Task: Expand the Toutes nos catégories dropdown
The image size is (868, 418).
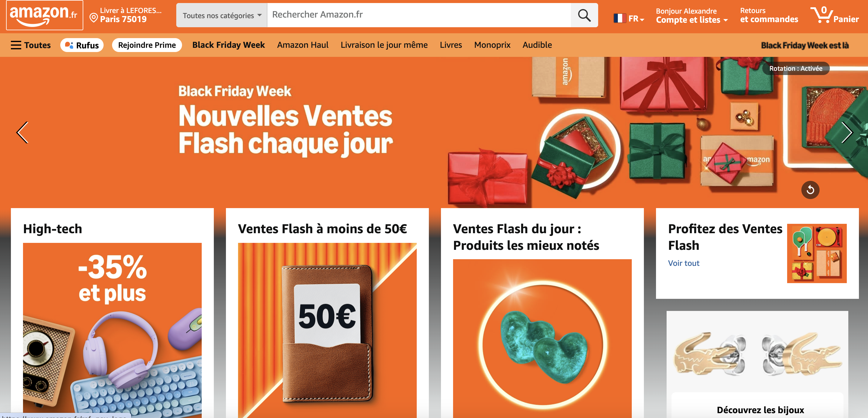Action: click(x=222, y=15)
